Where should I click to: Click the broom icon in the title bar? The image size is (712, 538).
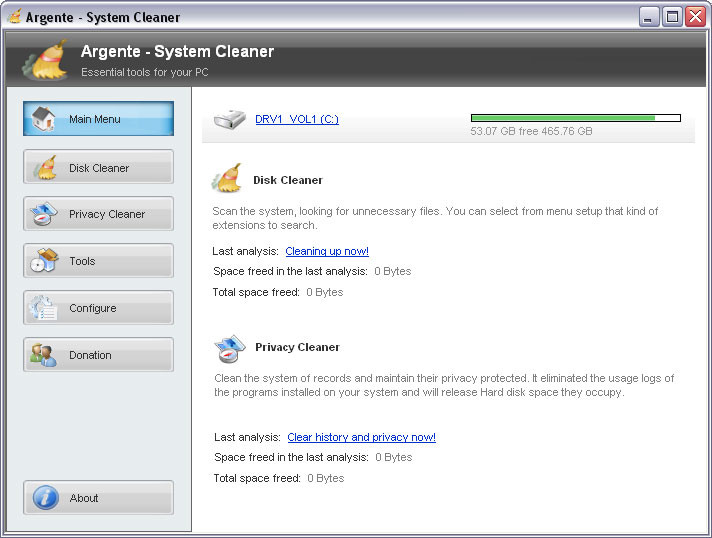point(15,17)
